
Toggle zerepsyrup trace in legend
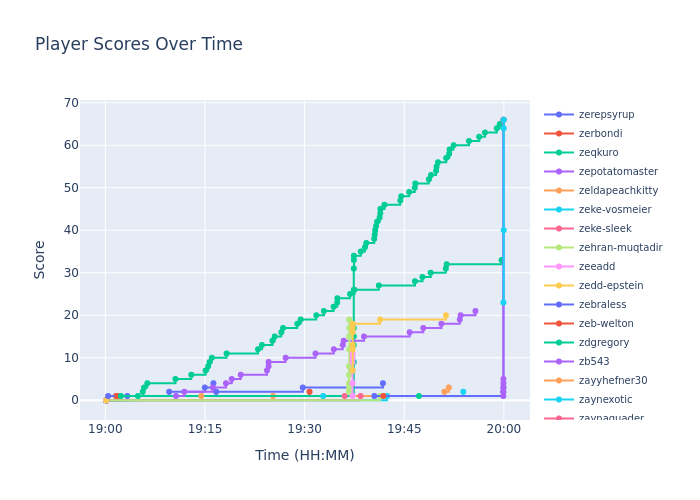[606, 115]
